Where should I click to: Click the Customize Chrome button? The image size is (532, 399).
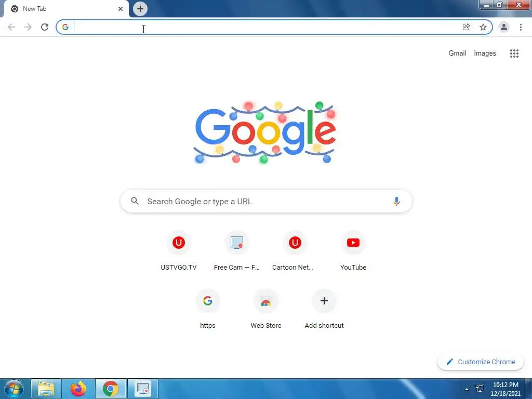coord(481,362)
